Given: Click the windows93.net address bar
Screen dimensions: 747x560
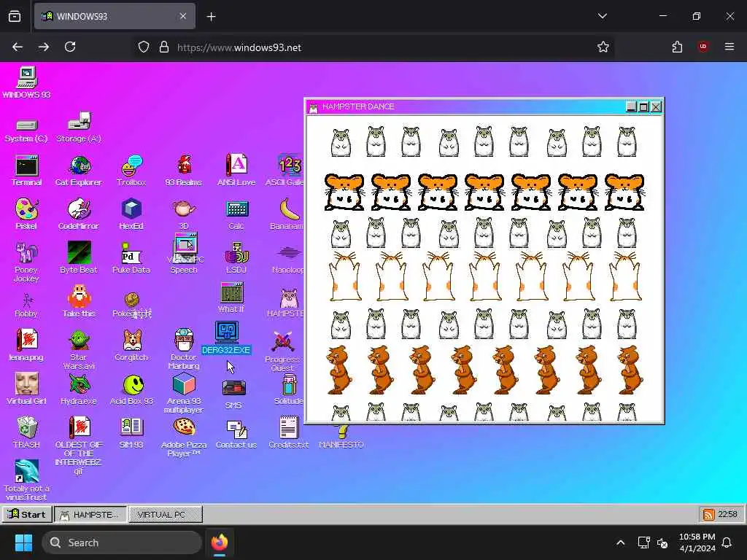Looking at the screenshot, I should point(371,47).
